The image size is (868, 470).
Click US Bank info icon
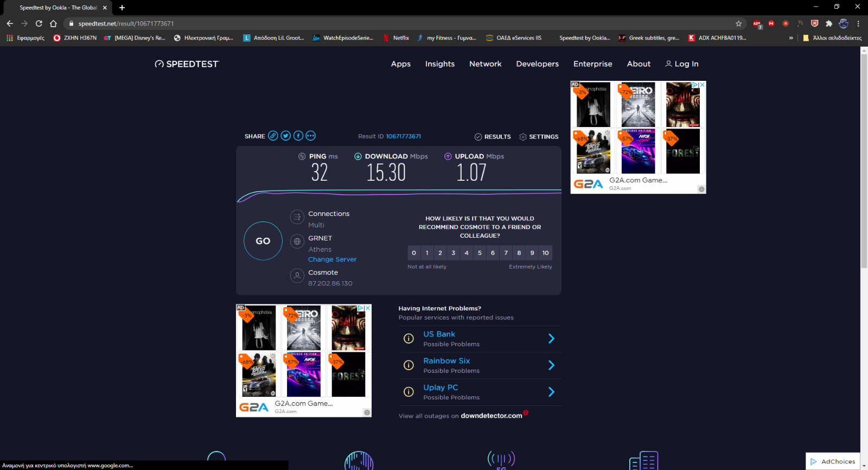(409, 339)
